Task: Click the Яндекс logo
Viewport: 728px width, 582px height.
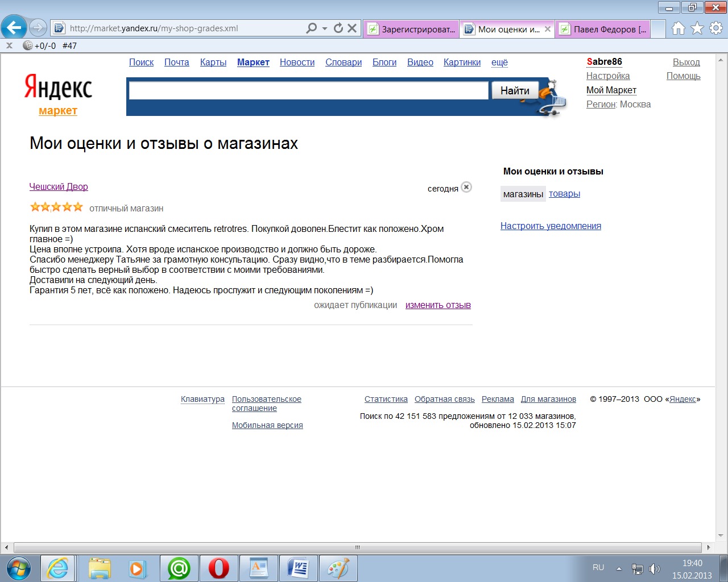Action: pos(58,87)
